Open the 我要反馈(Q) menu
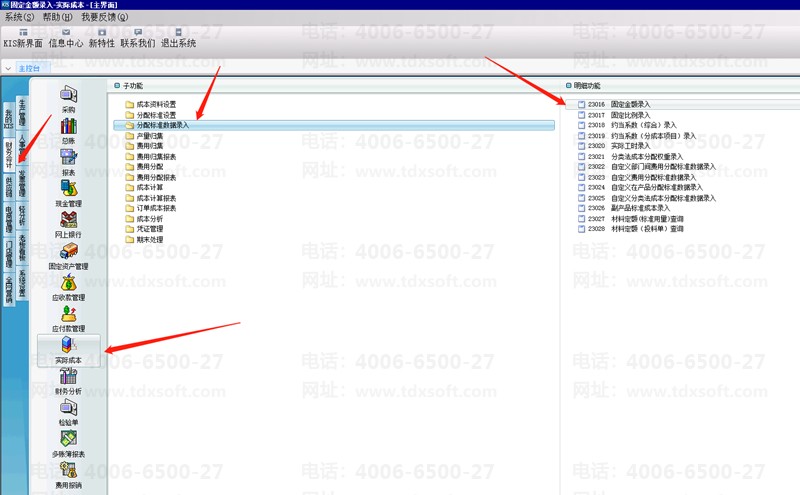Screen dimensions: 800x495 pyautogui.click(x=105, y=17)
